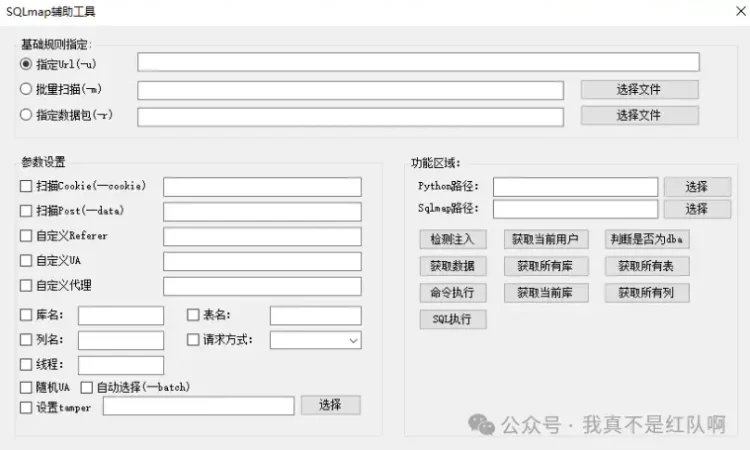
Task: Click 选择 button next to tamper field
Action: point(331,405)
